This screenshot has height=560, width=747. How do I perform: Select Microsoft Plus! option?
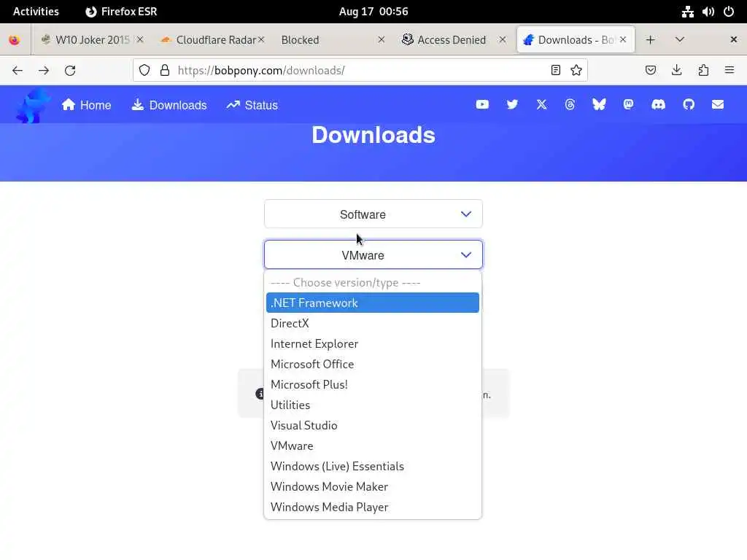373,385
